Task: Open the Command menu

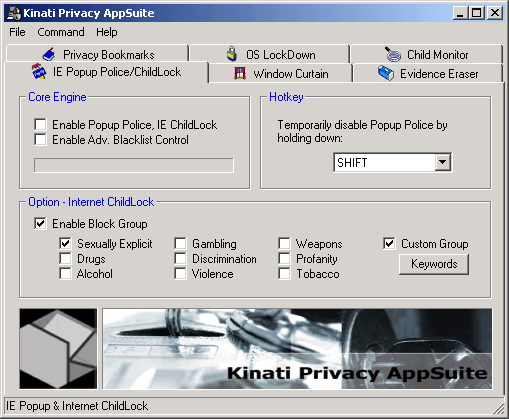Action: 61,32
